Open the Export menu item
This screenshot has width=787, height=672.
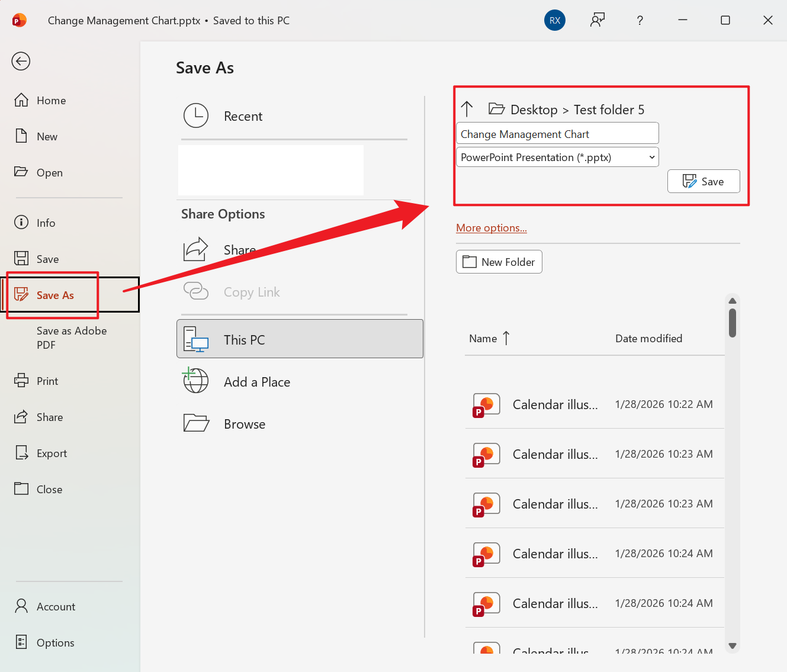tap(52, 454)
